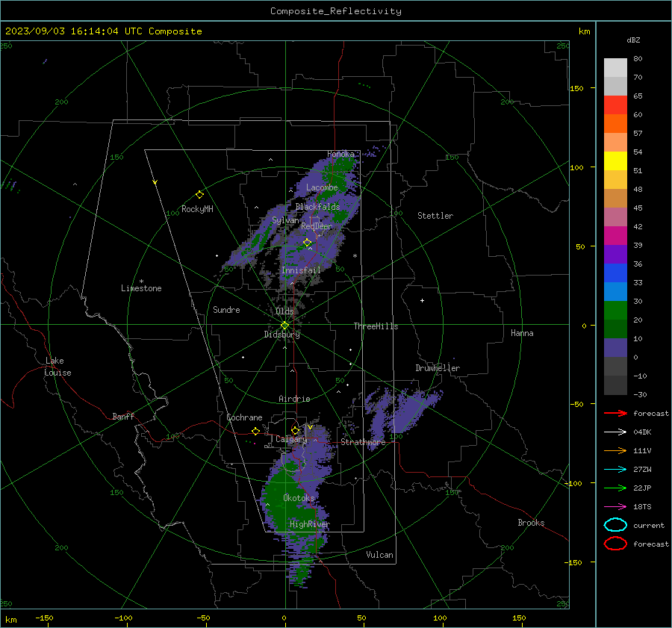This screenshot has height=628, width=672.
Task: Click the Innisfail city label
Action: pos(301,270)
